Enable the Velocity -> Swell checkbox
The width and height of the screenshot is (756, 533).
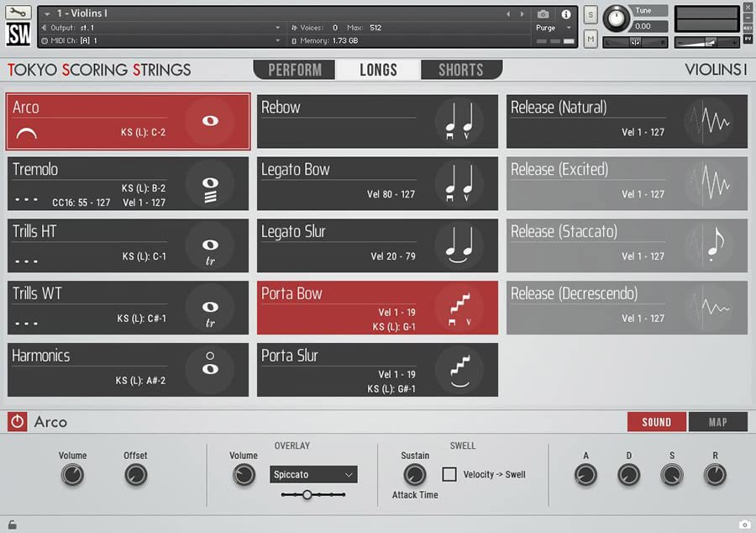tap(449, 473)
